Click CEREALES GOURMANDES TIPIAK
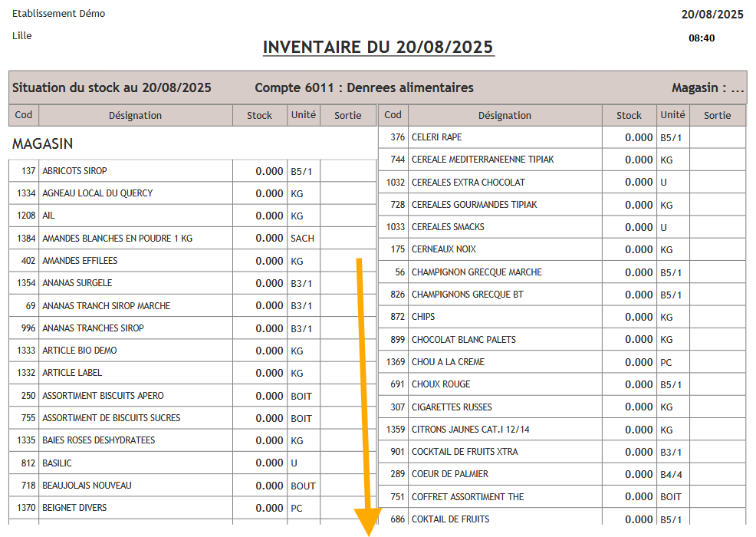 pos(475,205)
